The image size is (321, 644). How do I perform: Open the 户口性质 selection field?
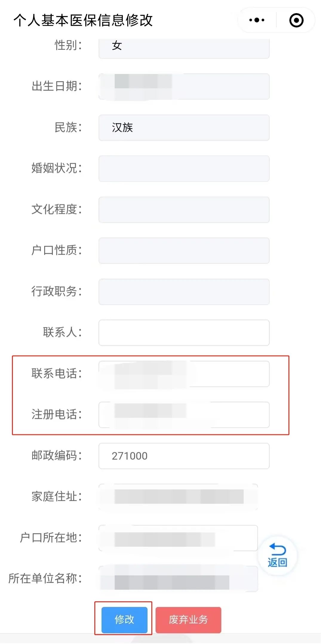pos(184,251)
